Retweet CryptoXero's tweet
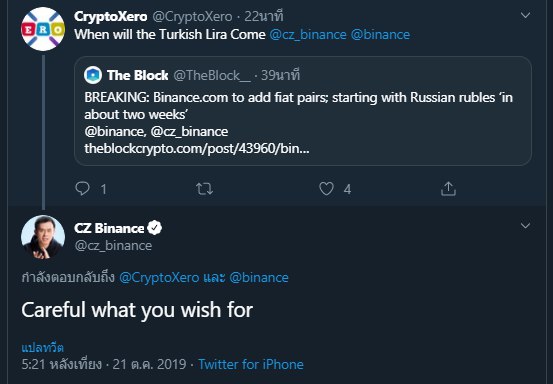 coord(205,189)
